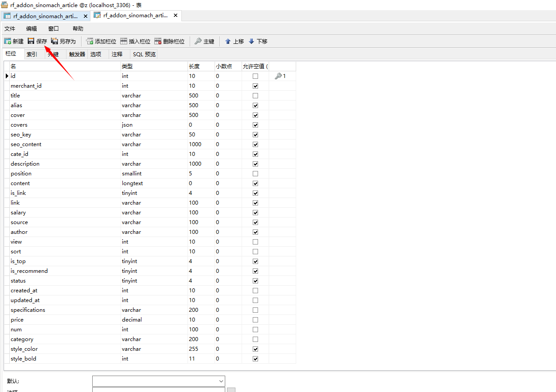The image size is (556, 392).
Task: Toggle allow-null for content field
Action: [x=255, y=183]
